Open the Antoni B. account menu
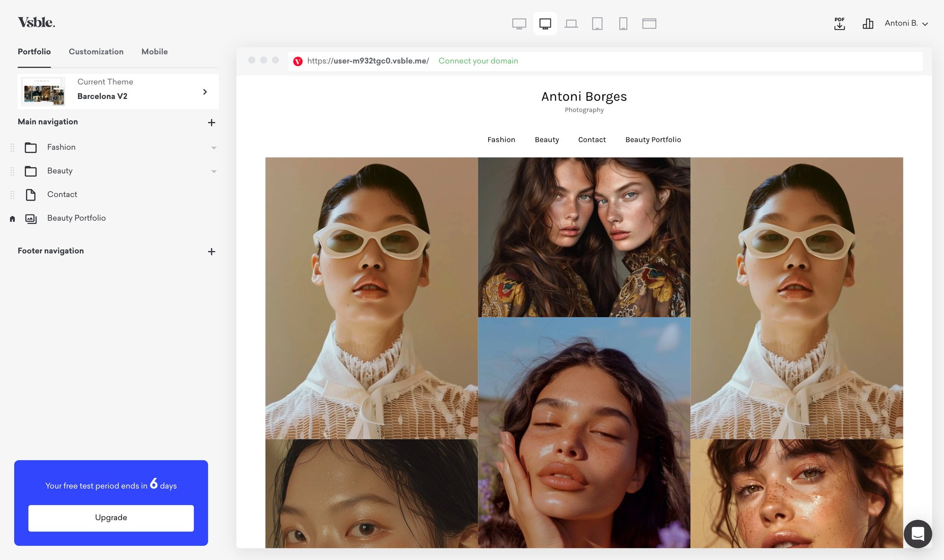 point(906,23)
